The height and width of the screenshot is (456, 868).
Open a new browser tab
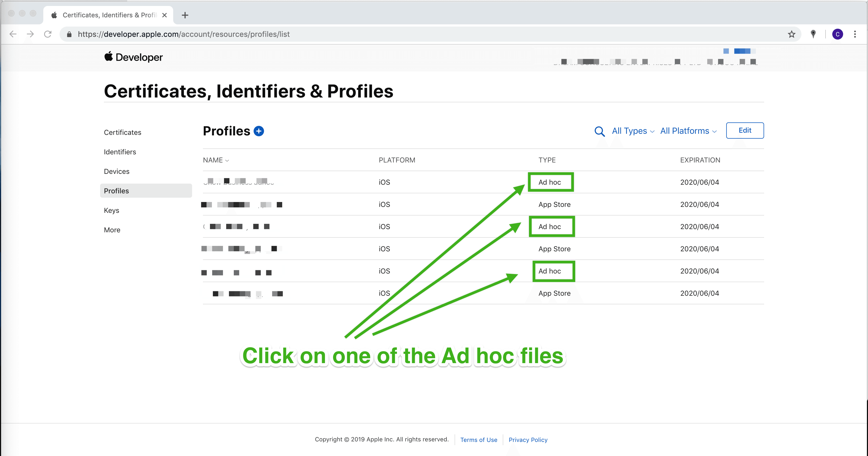[185, 15]
